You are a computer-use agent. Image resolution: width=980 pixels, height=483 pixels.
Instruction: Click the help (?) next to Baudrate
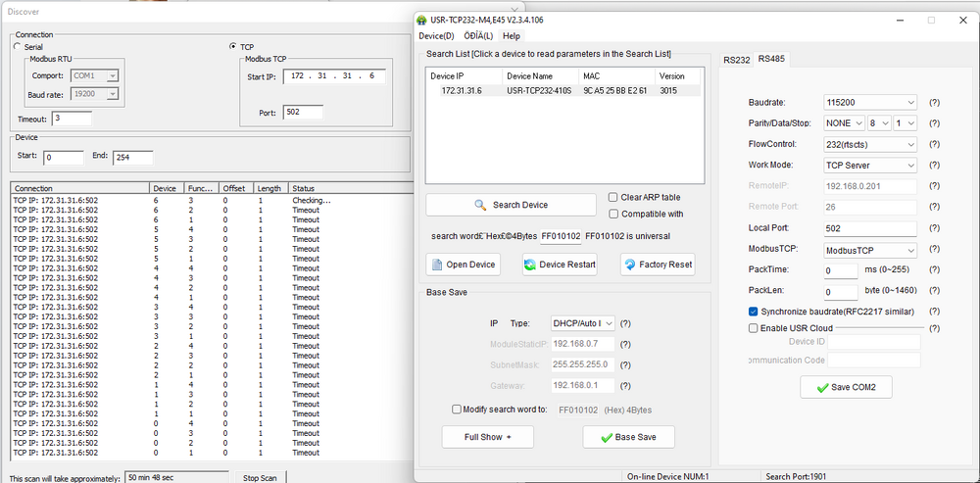pyautogui.click(x=934, y=102)
